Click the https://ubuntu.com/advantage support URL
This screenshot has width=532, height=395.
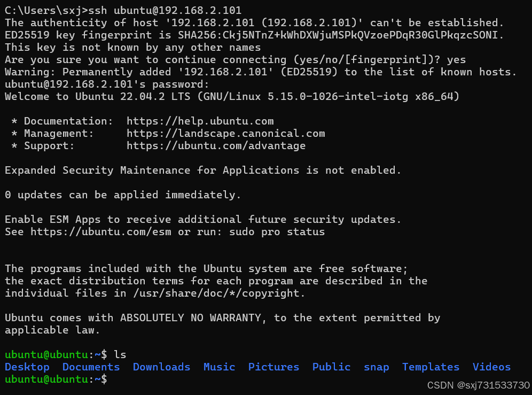(x=216, y=146)
